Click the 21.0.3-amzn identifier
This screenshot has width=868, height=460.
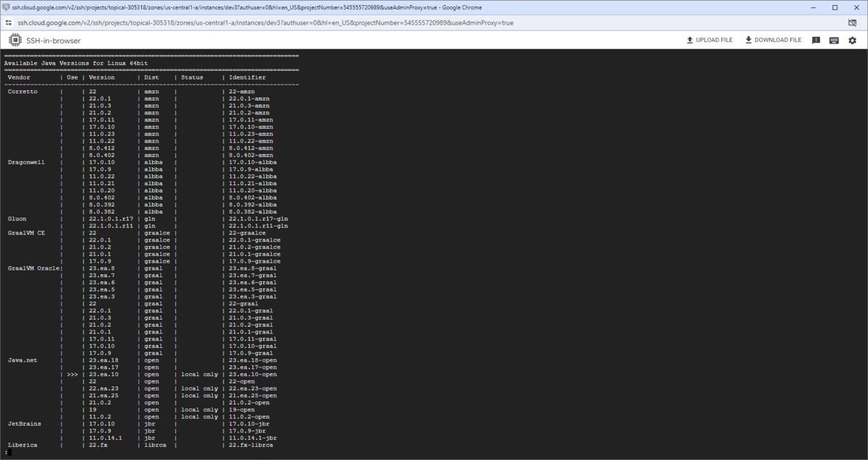250,106
